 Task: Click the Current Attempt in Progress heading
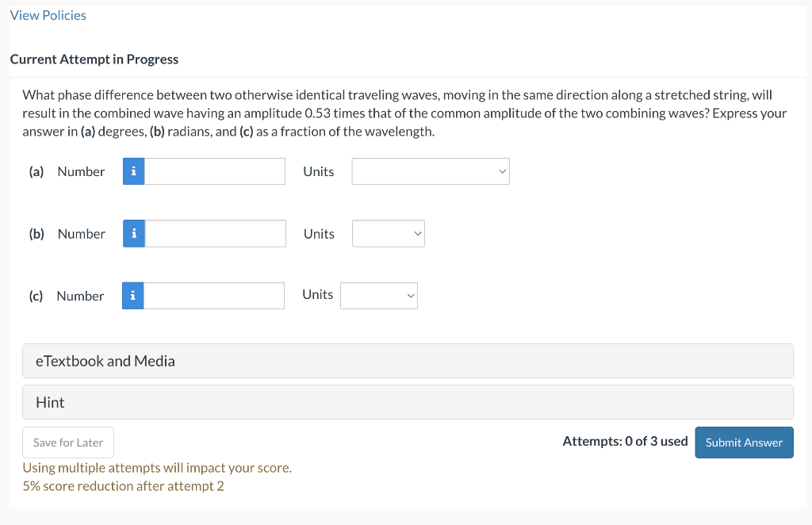[94, 59]
